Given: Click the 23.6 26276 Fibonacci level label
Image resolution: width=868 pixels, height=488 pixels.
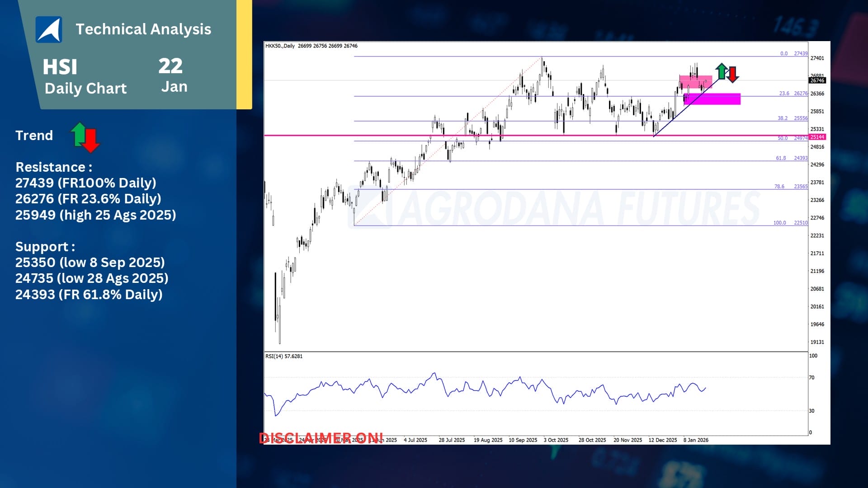Looking at the screenshot, I should tap(793, 94).
